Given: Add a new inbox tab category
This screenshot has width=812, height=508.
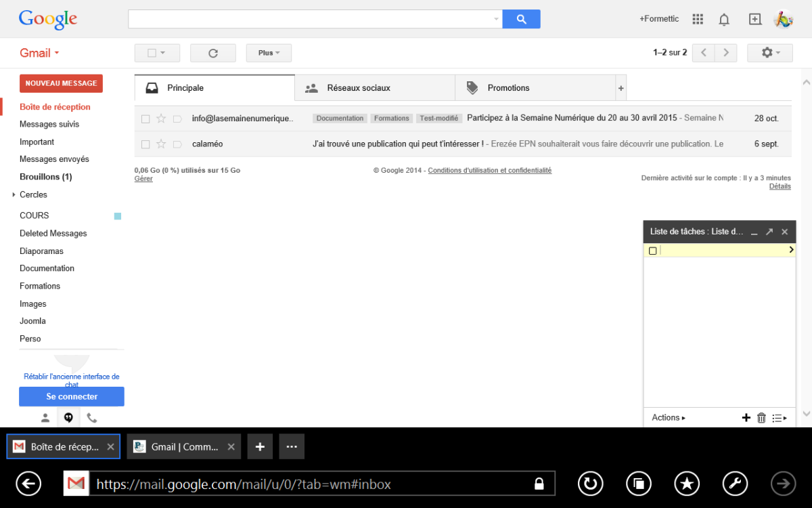Looking at the screenshot, I should point(621,88).
